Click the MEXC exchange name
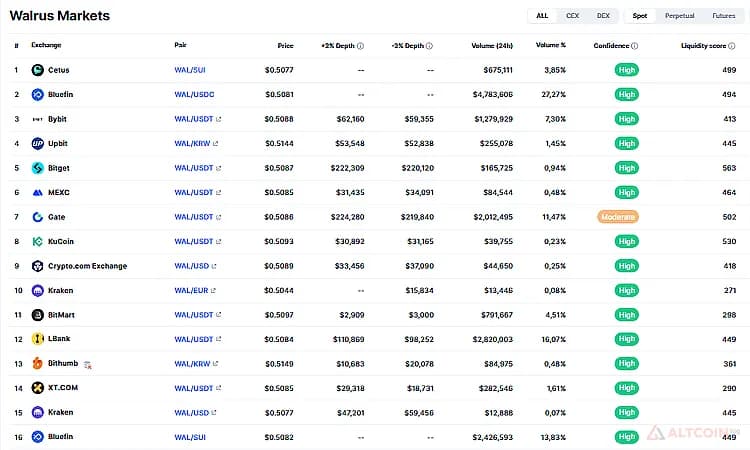Screen dimensions: 750x450 pyautogui.click(x=59, y=192)
